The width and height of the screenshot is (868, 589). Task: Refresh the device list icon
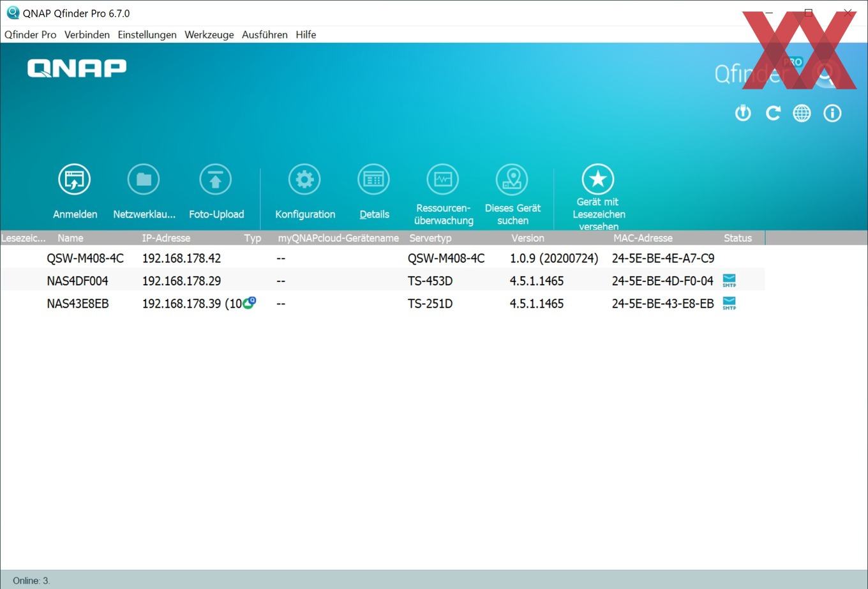click(773, 113)
